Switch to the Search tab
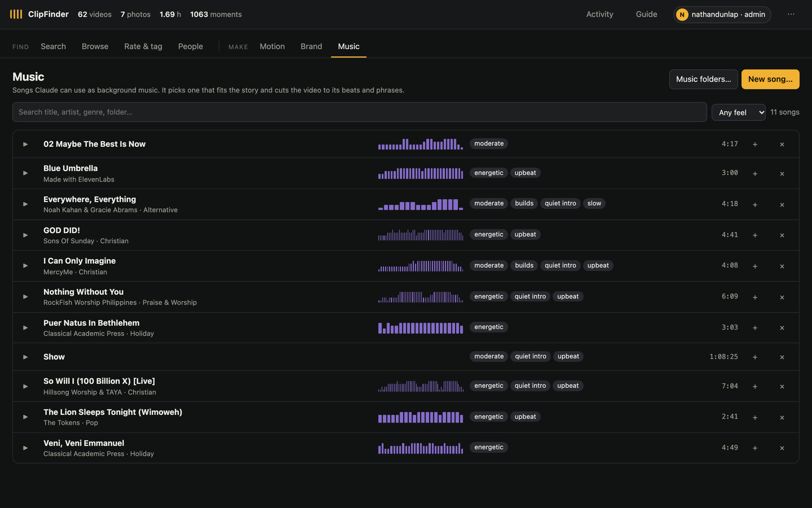 coord(53,46)
